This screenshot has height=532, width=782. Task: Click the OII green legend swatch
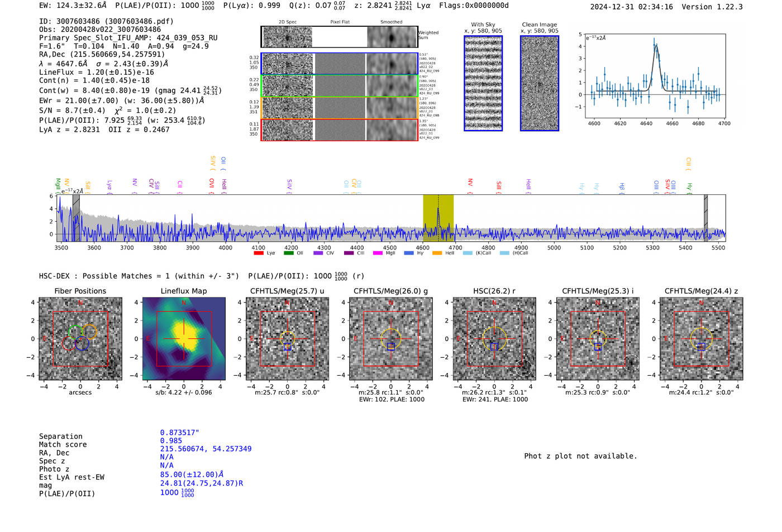click(x=289, y=253)
